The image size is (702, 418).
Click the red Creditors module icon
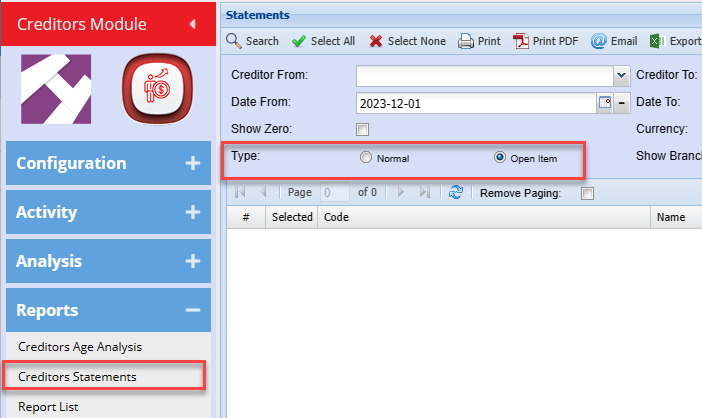click(x=158, y=89)
